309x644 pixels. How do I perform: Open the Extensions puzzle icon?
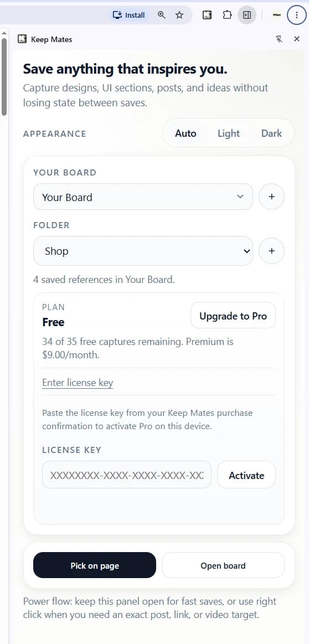coord(227,15)
